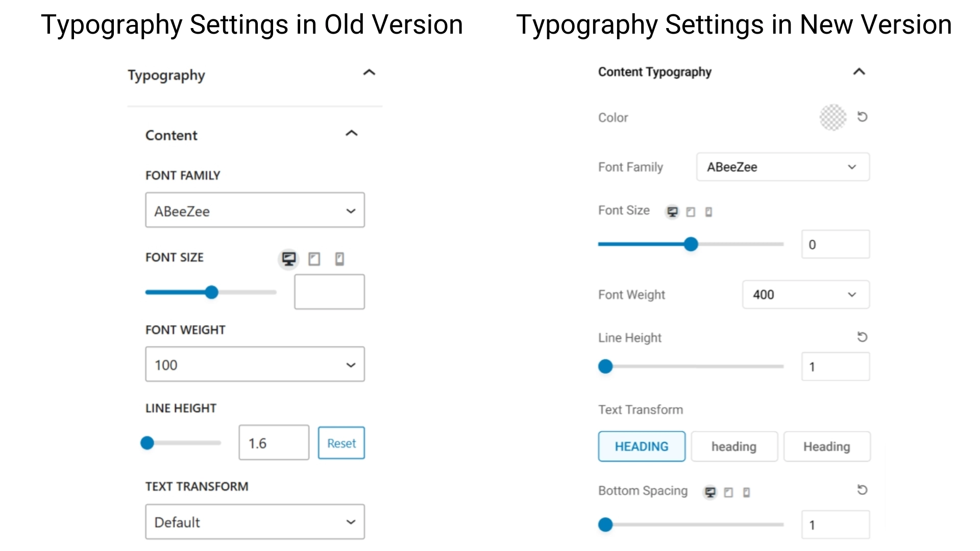Open the new version Font Family ABeeZee dropdown

(x=783, y=167)
